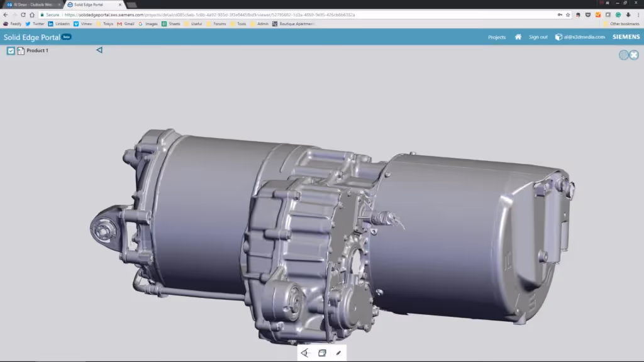Open the Tools bookmarks folder
This screenshot has height=362, width=644.
pos(238,24)
